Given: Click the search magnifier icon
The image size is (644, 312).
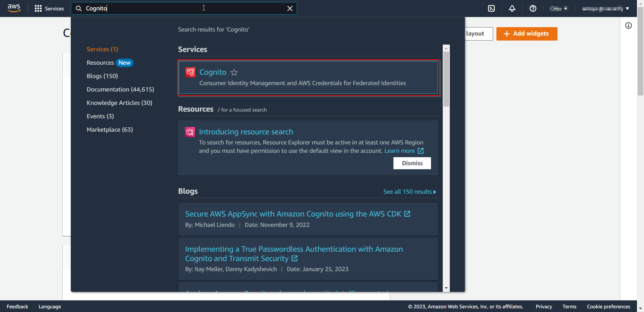Looking at the screenshot, I should pyautogui.click(x=78, y=8).
